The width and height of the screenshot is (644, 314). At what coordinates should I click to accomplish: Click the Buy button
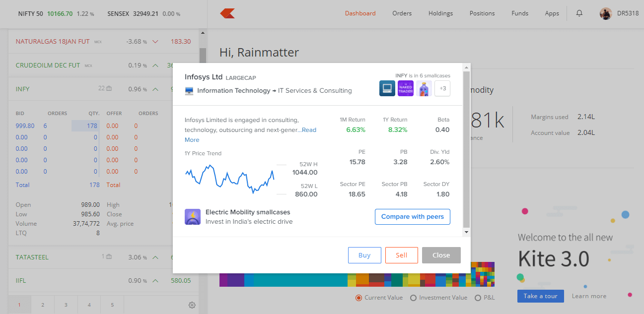[x=364, y=255]
